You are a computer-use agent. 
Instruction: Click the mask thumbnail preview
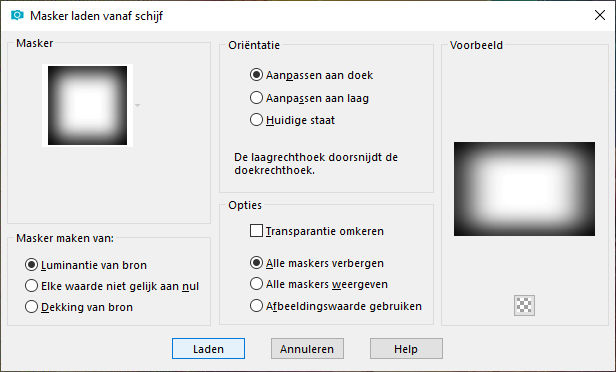(x=87, y=105)
